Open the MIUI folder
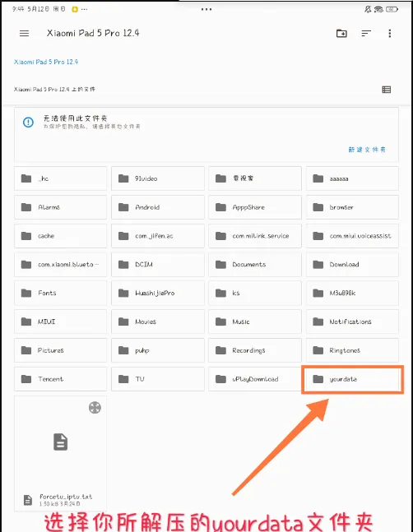The width and height of the screenshot is (413, 532). 60,322
